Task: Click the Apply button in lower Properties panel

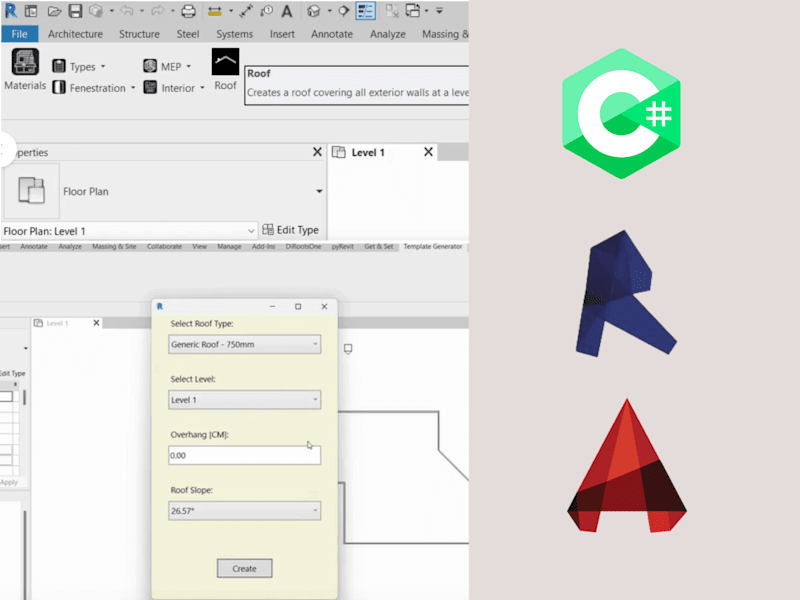Action: click(x=9, y=482)
